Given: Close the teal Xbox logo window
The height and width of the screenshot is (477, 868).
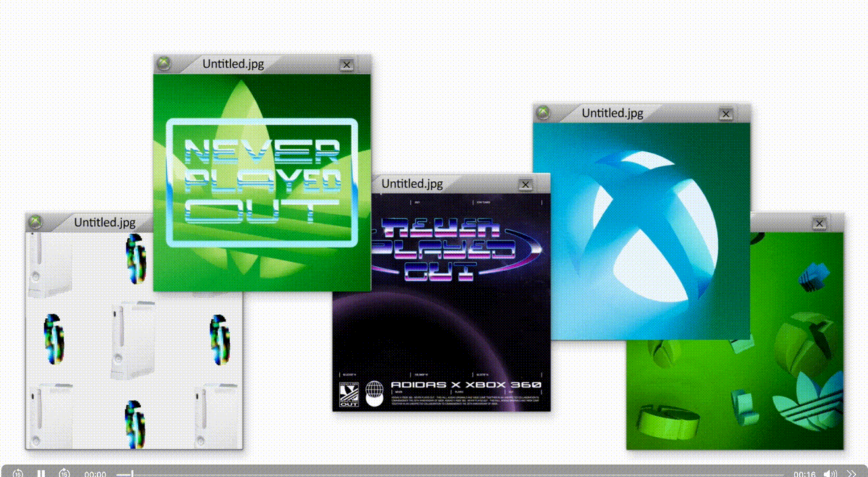Looking at the screenshot, I should point(726,114).
